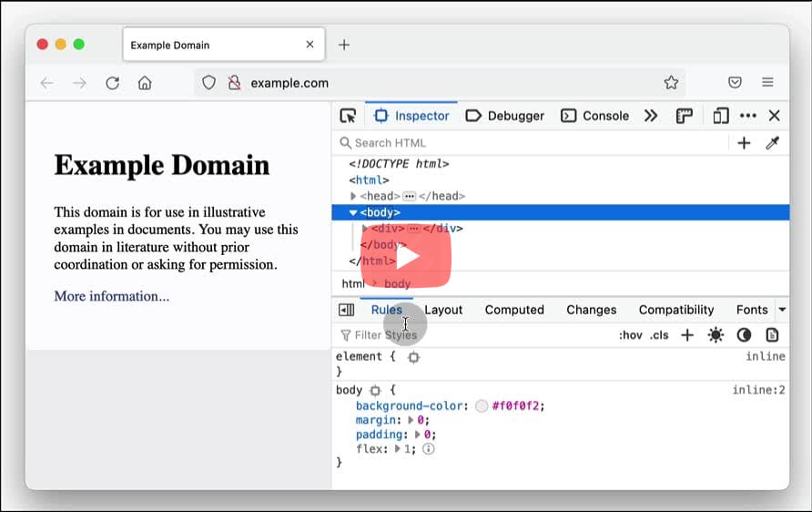Play the video with red play button
Image resolution: width=812 pixels, height=512 pixels.
tap(406, 257)
